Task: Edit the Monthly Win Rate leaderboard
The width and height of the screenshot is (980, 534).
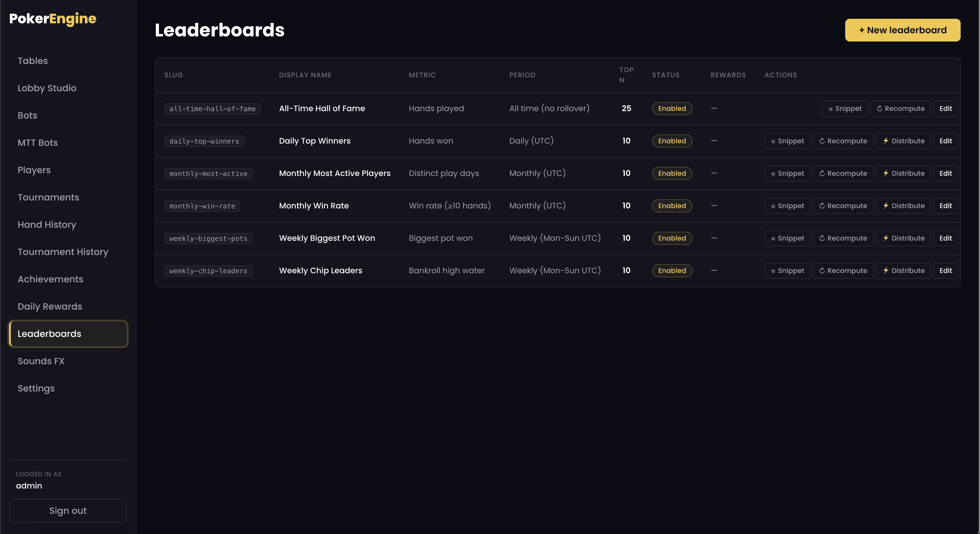Action: [x=945, y=206]
